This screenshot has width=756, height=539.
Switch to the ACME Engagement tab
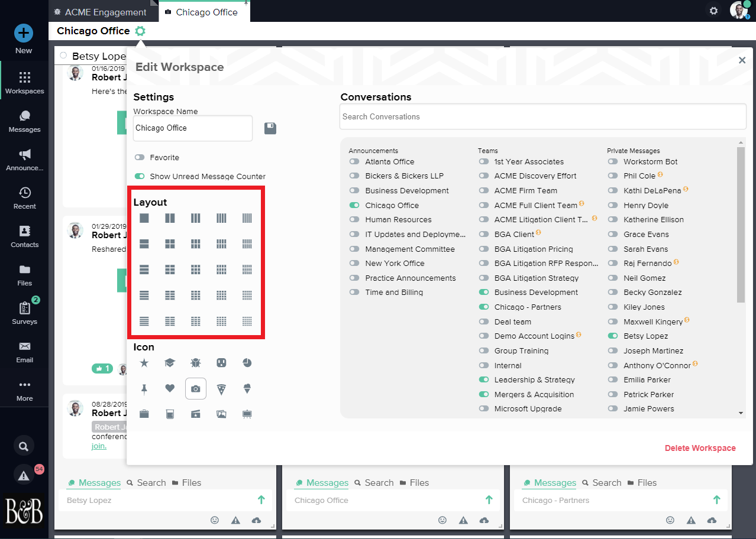99,12
